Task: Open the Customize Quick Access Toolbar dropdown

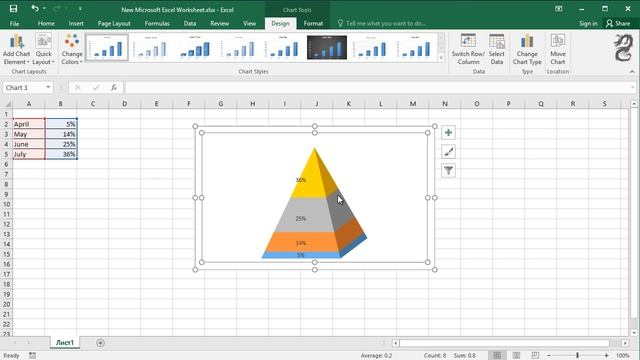Action: click(80, 9)
